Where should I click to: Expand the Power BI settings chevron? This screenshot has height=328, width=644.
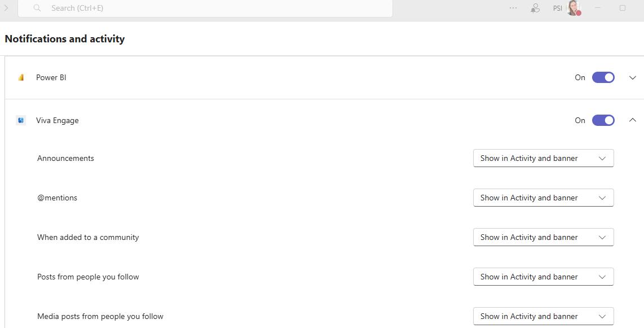[x=633, y=77]
